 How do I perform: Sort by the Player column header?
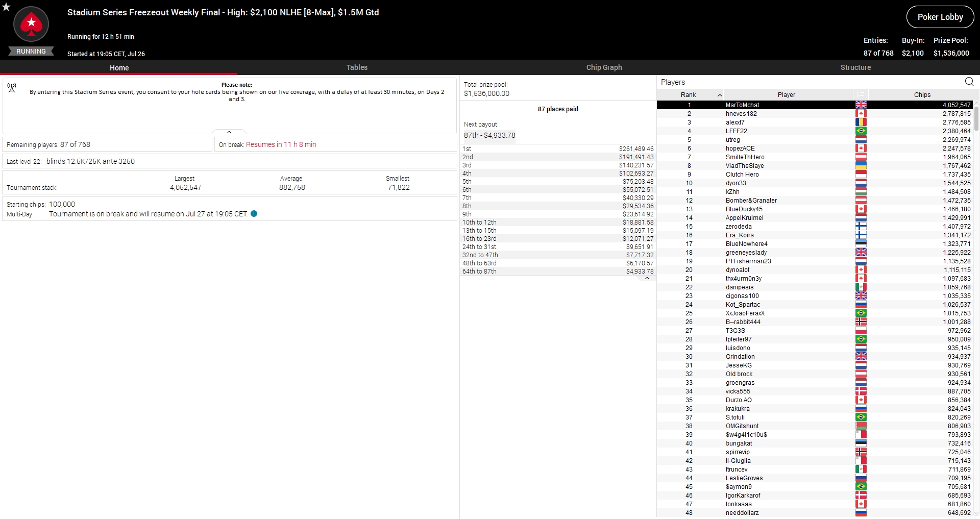[787, 94]
